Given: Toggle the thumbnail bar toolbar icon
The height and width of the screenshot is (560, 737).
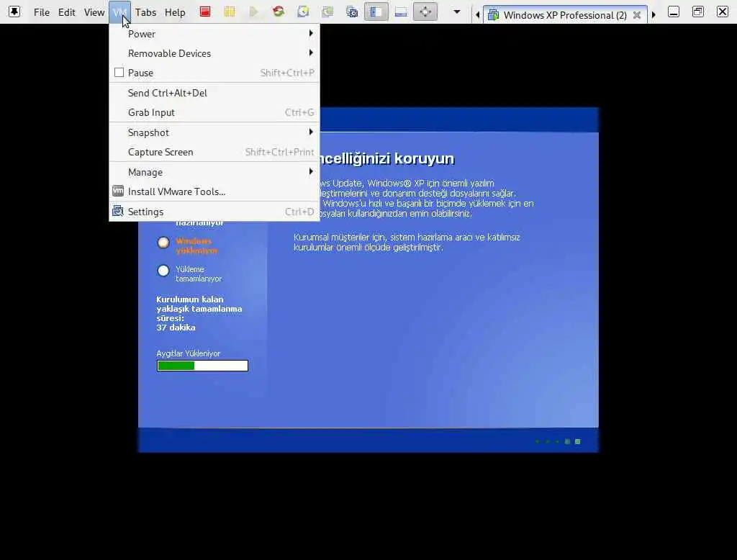Looking at the screenshot, I should [x=401, y=12].
